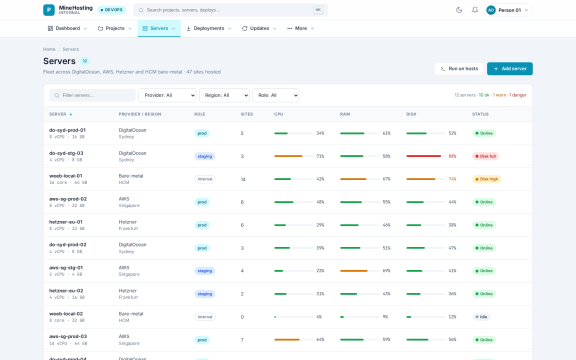The height and width of the screenshot is (360, 576).
Task: Click the Updates refresh icon
Action: click(244, 28)
